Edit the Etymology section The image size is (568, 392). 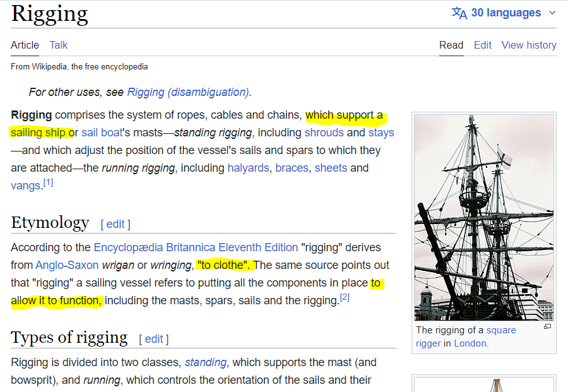pyautogui.click(x=115, y=224)
